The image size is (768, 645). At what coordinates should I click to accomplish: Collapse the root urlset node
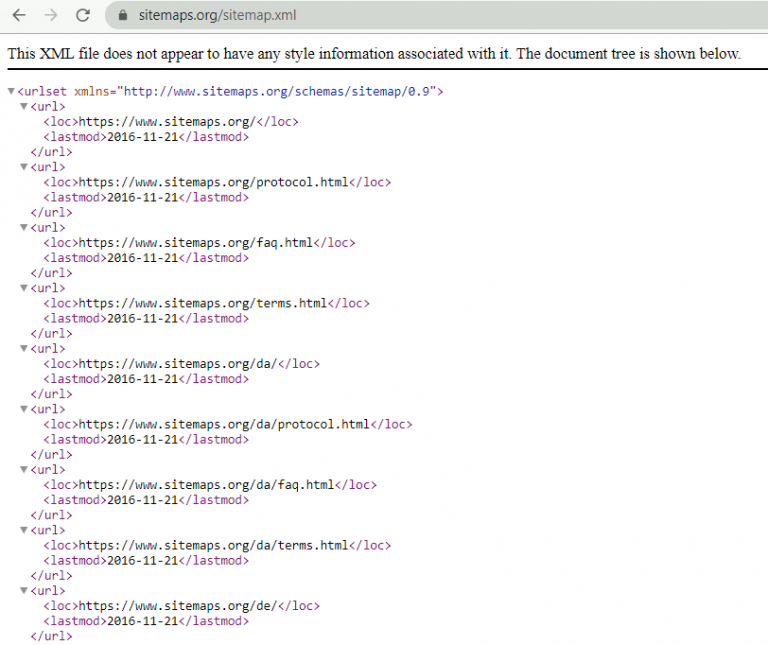coord(11,91)
